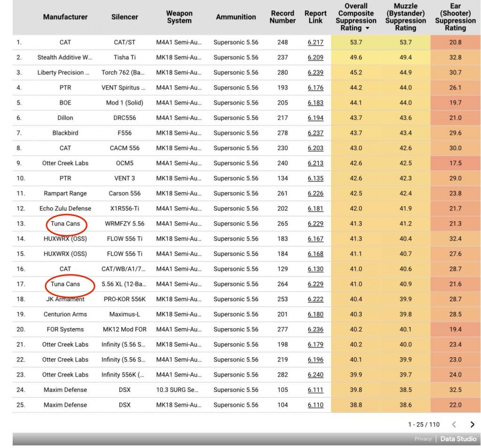This screenshot has width=481, height=448.
Task: Click the "1 - 25 / 110" page indicator
Action: [x=424, y=424]
